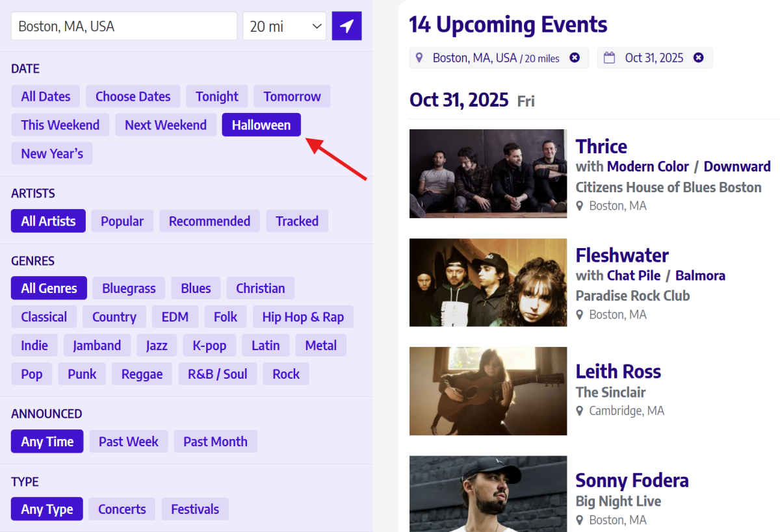780x532 pixels.
Task: Filter by R&B / Soul genre
Action: point(218,374)
